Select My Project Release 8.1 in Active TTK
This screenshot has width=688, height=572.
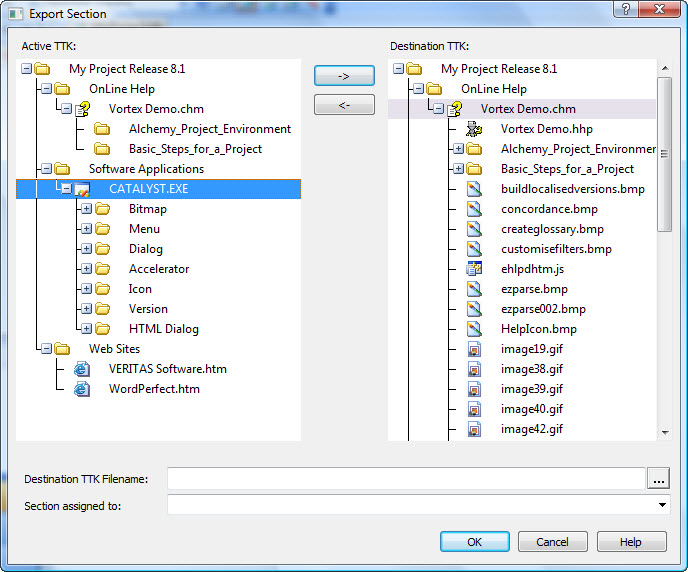pos(127,69)
